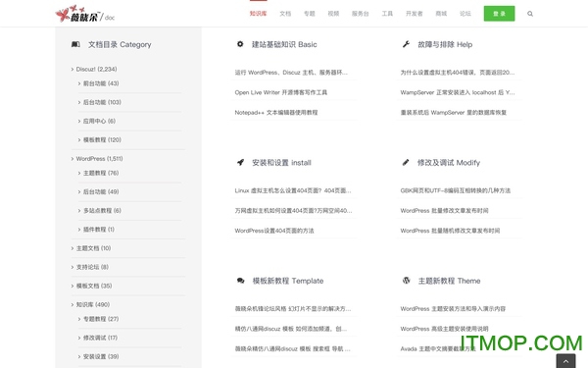Screen dimensions: 588x368
Task: Open 建站基础知识 Basic section heading
Action: tap(284, 44)
